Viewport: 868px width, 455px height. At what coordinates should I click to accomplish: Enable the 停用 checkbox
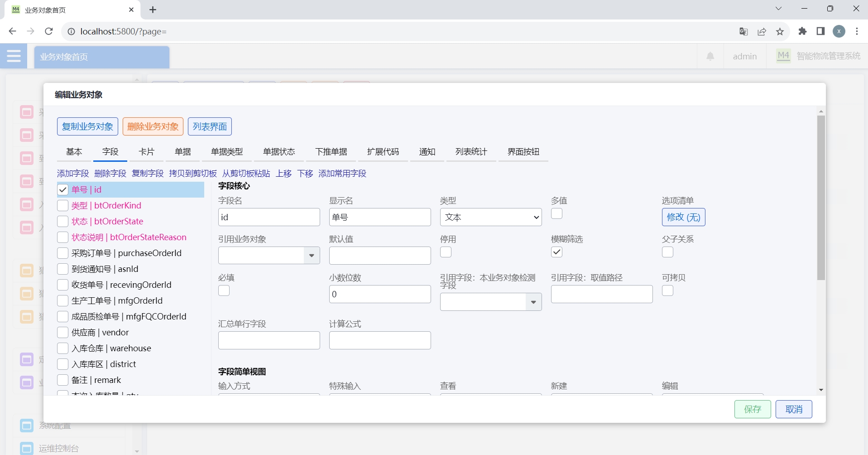point(446,252)
